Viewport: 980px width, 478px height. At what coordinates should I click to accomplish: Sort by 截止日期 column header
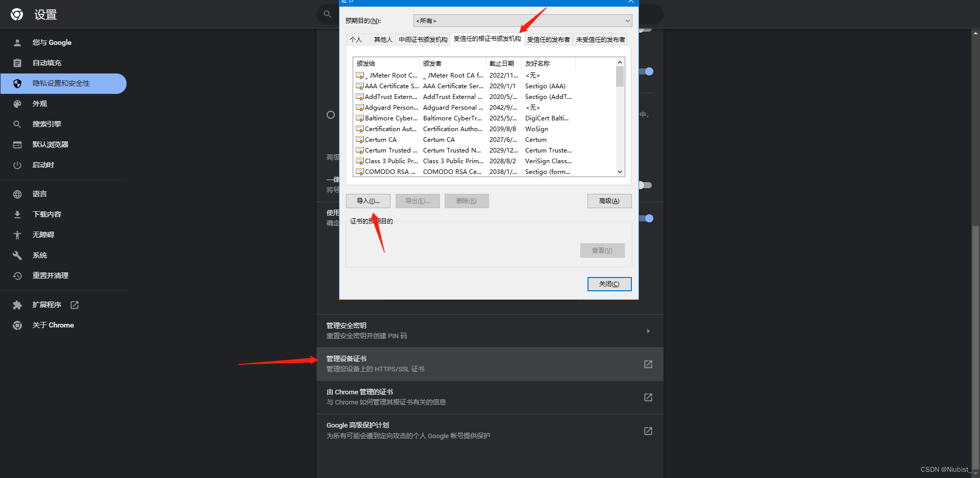click(x=504, y=64)
